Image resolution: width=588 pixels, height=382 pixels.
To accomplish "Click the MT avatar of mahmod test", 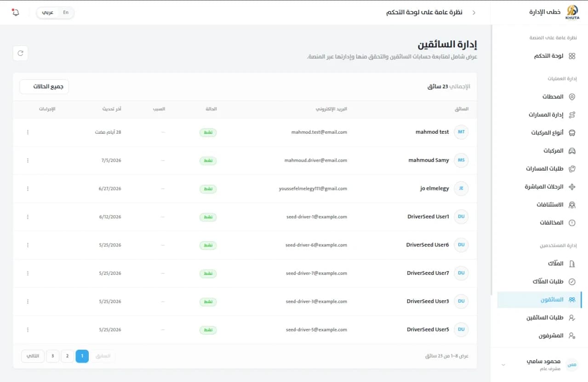I will [461, 132].
